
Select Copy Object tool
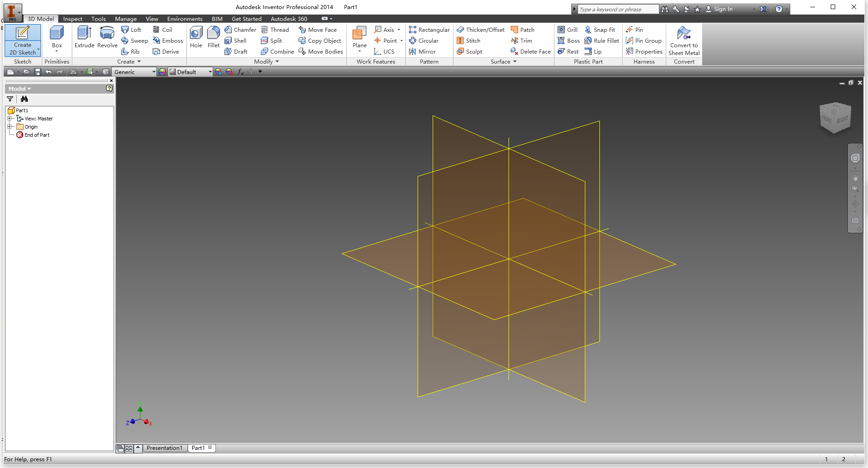click(319, 40)
